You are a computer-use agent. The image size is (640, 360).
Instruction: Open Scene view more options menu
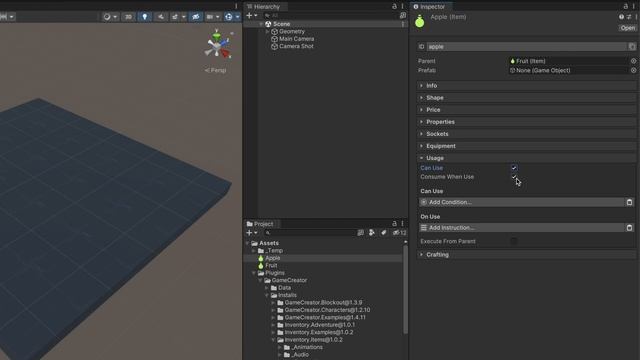pos(236,6)
